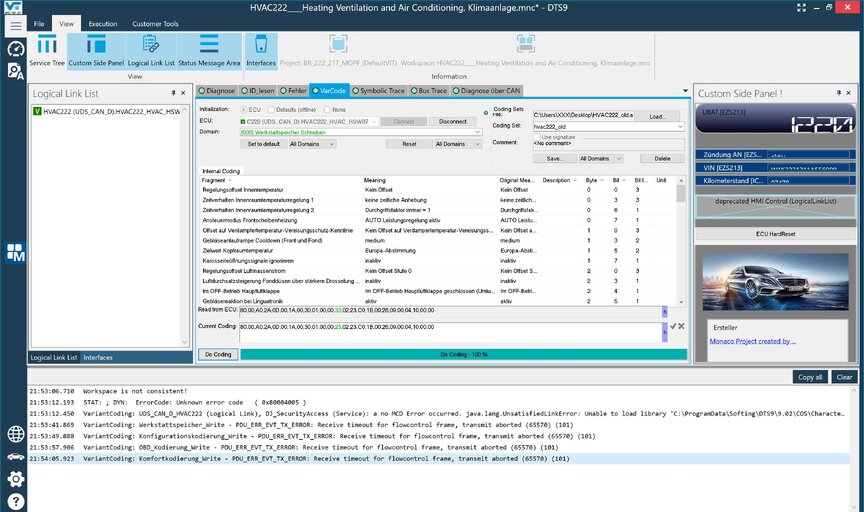The height and width of the screenshot is (512, 864).
Task: Expand the tab overflow arrow
Action: pos(685,91)
